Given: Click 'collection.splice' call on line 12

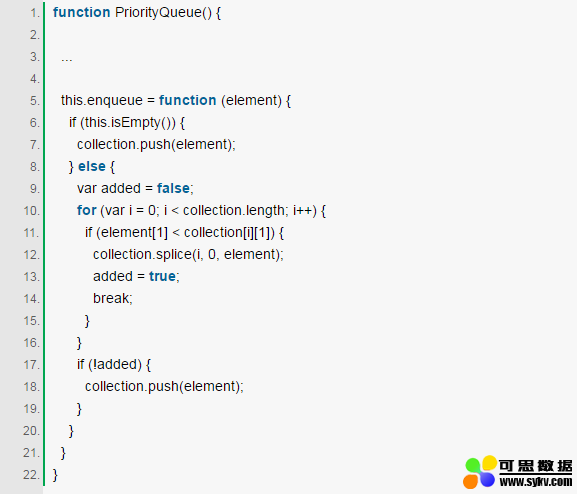Looking at the screenshot, I should (142, 254).
